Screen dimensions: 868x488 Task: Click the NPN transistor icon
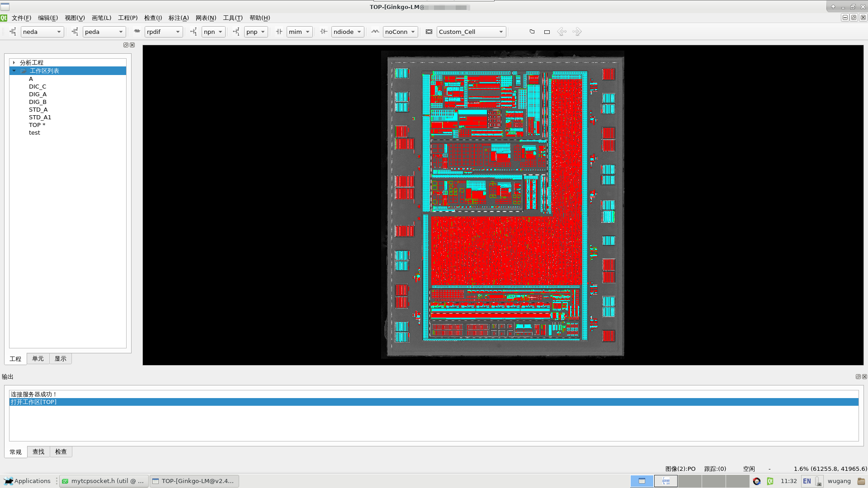[193, 32]
